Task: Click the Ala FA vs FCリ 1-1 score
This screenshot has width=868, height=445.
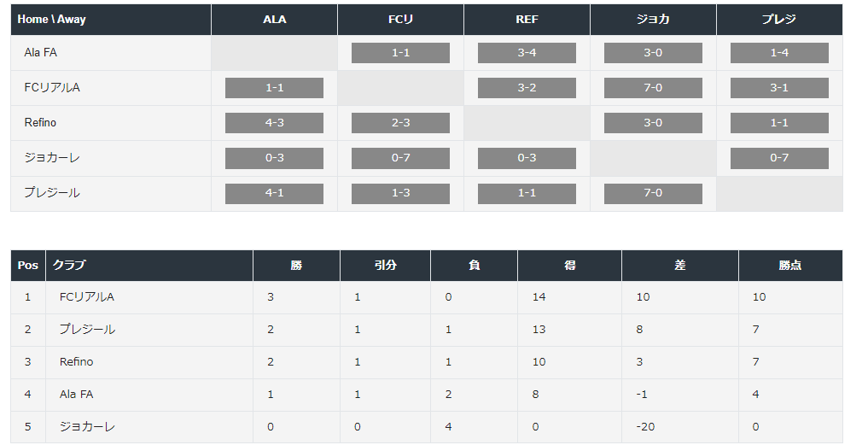Action: point(400,53)
